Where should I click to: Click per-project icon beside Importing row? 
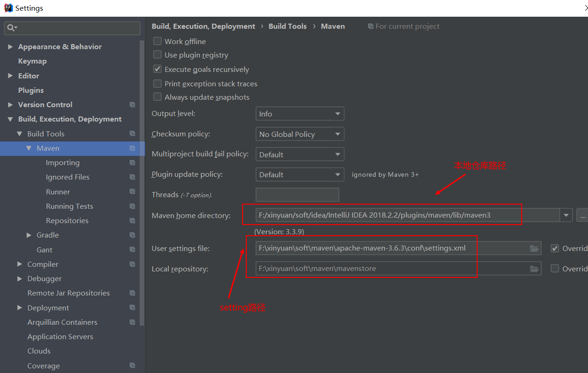(133, 163)
